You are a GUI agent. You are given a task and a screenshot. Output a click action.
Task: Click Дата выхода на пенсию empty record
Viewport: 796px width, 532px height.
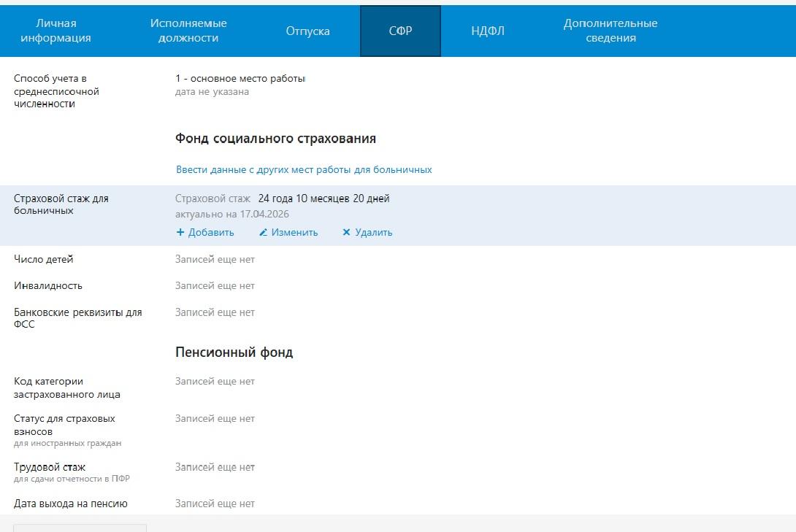215,504
